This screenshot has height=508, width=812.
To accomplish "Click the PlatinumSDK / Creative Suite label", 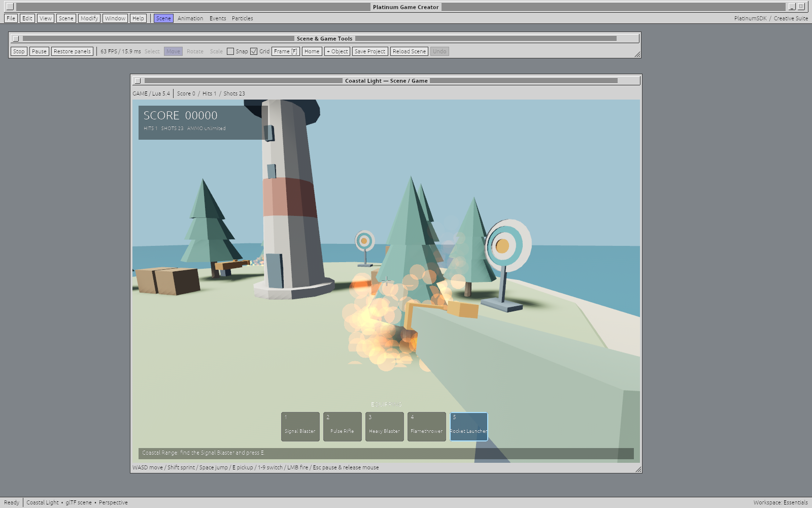I will click(771, 18).
